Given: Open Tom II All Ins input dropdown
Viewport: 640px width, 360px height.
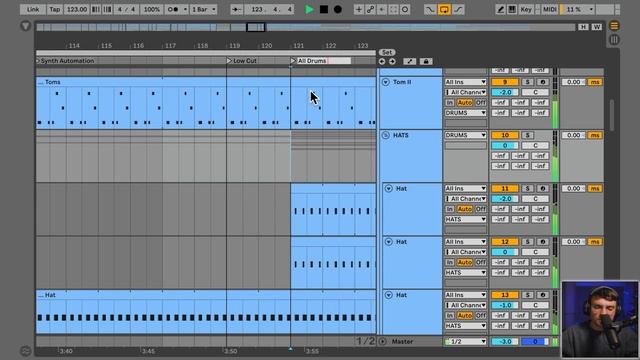Looking at the screenshot, I should (465, 82).
